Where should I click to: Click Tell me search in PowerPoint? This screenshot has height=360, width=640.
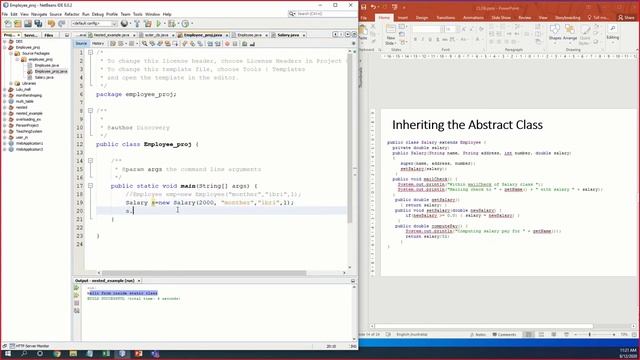point(598,18)
